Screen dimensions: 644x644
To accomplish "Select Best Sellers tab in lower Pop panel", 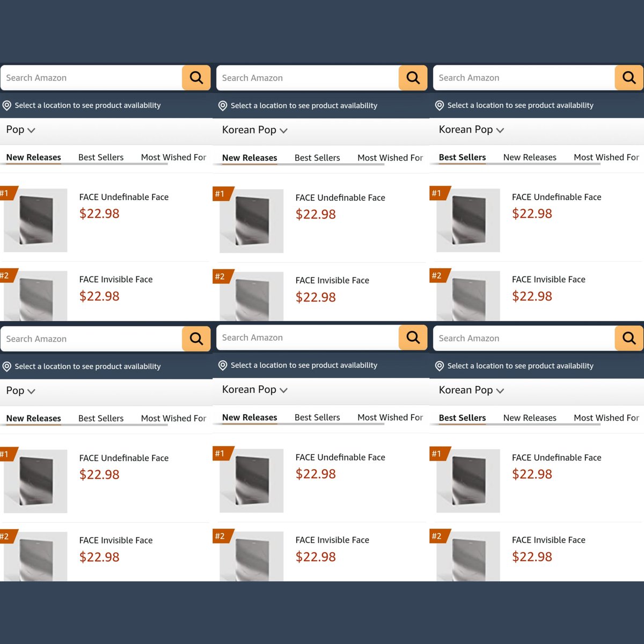I will pyautogui.click(x=101, y=418).
